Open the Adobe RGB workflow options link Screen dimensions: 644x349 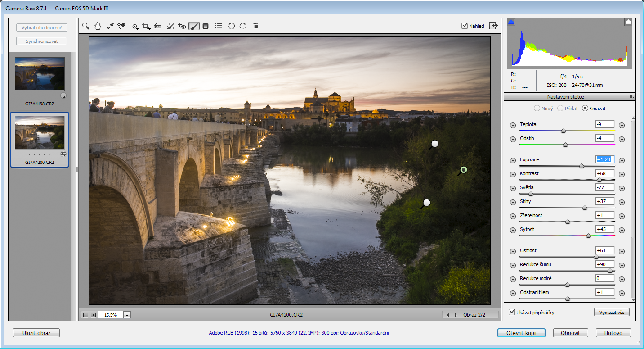(x=299, y=333)
